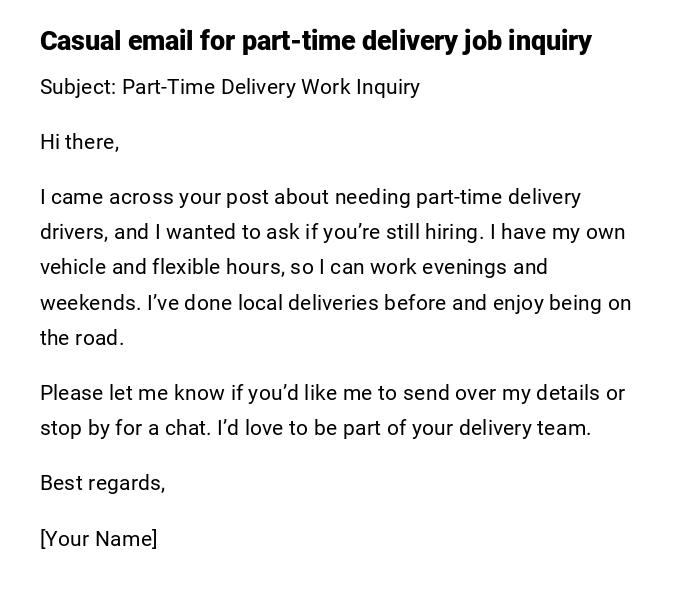Click the word "Subject:" at the line start

[x=78, y=87]
